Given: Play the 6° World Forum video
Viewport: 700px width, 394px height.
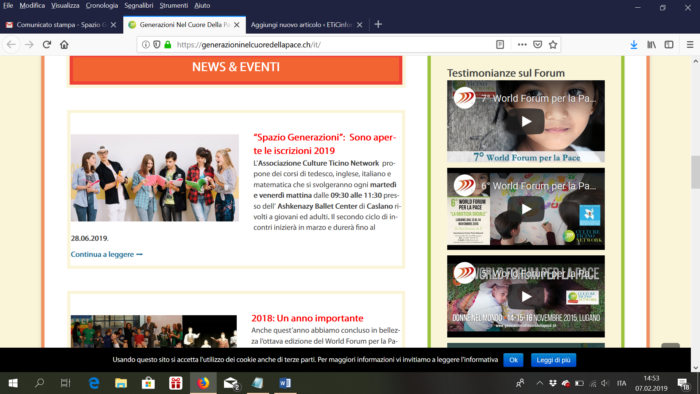Looking at the screenshot, I should (526, 209).
